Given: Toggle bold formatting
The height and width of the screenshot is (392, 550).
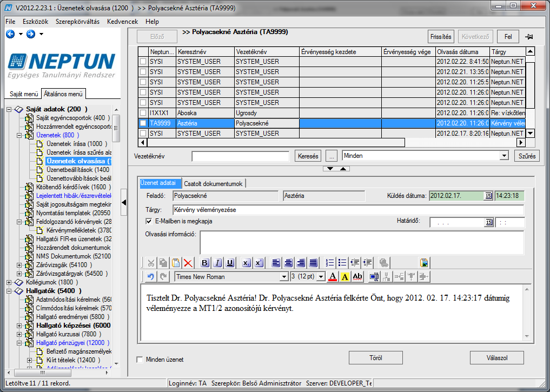Looking at the screenshot, I should (x=205, y=263).
